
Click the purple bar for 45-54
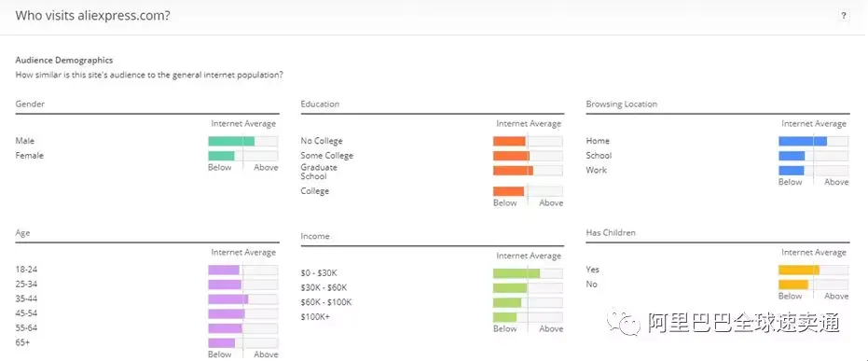coord(227,314)
